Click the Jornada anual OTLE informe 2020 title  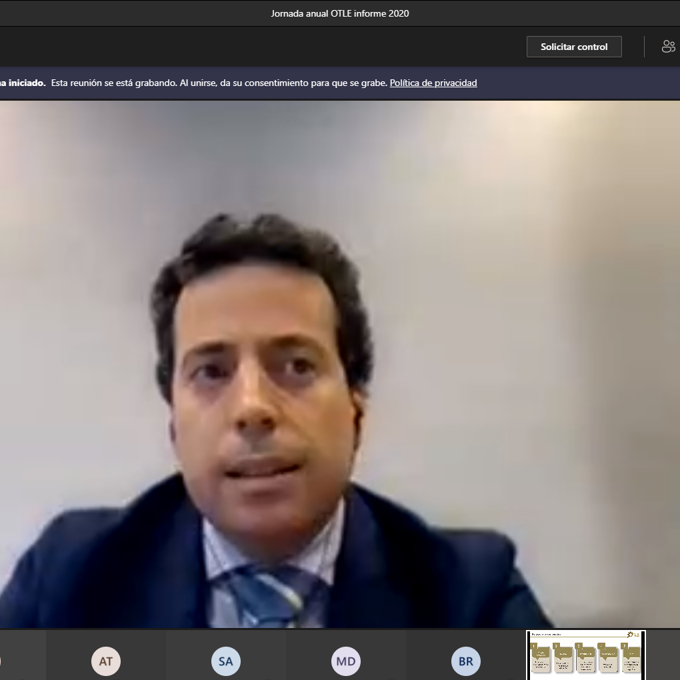coord(339,13)
